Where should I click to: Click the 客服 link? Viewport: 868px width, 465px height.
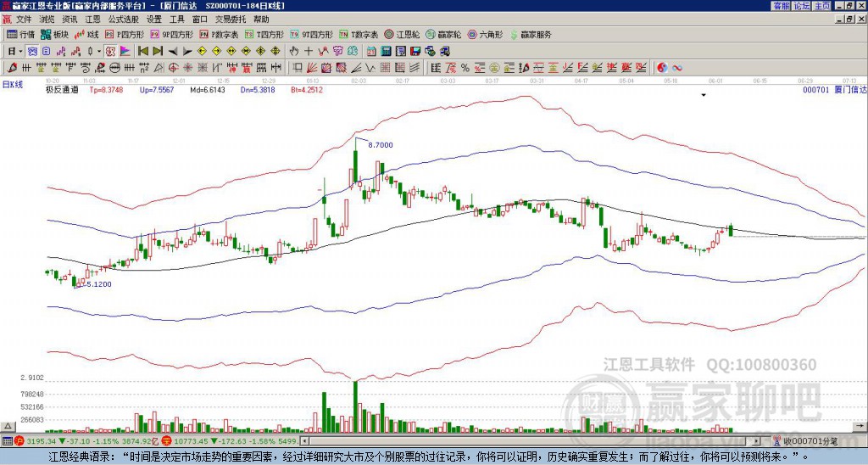(781, 6)
